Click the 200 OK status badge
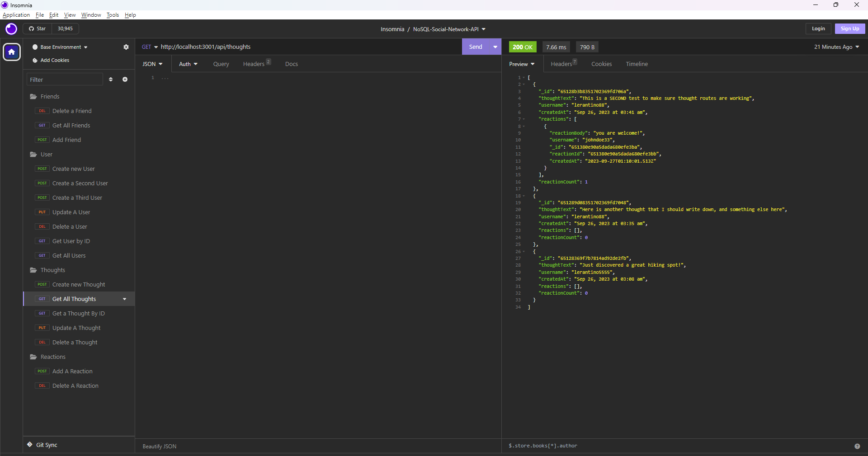Image resolution: width=868 pixels, height=456 pixels. [x=523, y=47]
